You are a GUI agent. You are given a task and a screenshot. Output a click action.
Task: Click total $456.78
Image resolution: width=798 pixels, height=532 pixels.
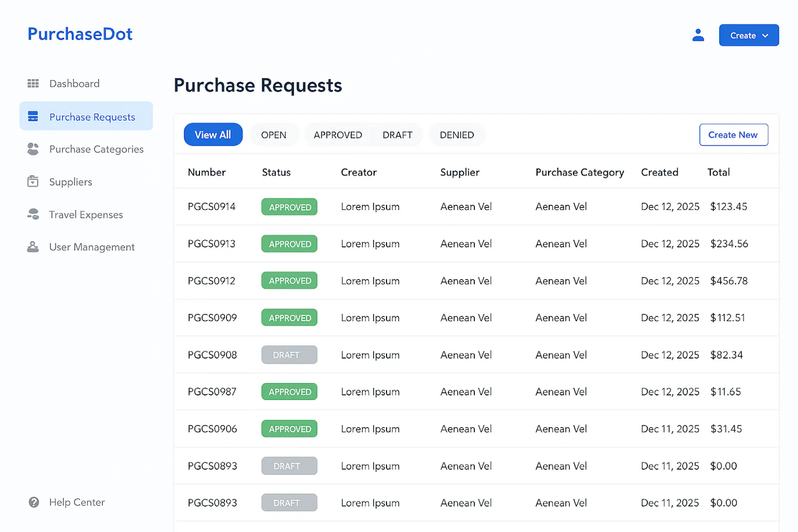click(x=729, y=281)
